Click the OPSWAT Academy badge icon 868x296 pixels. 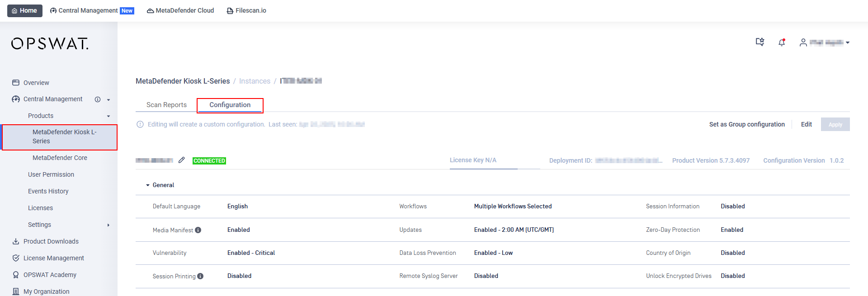(x=16, y=275)
